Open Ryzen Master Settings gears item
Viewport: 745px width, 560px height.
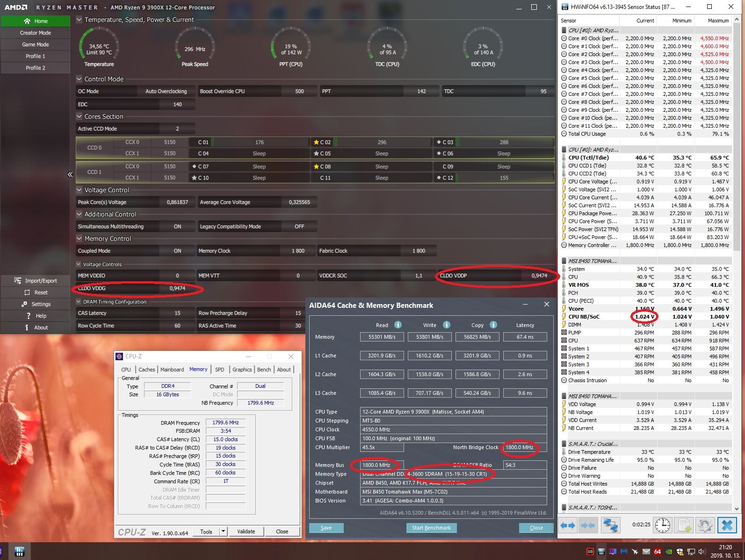click(36, 304)
